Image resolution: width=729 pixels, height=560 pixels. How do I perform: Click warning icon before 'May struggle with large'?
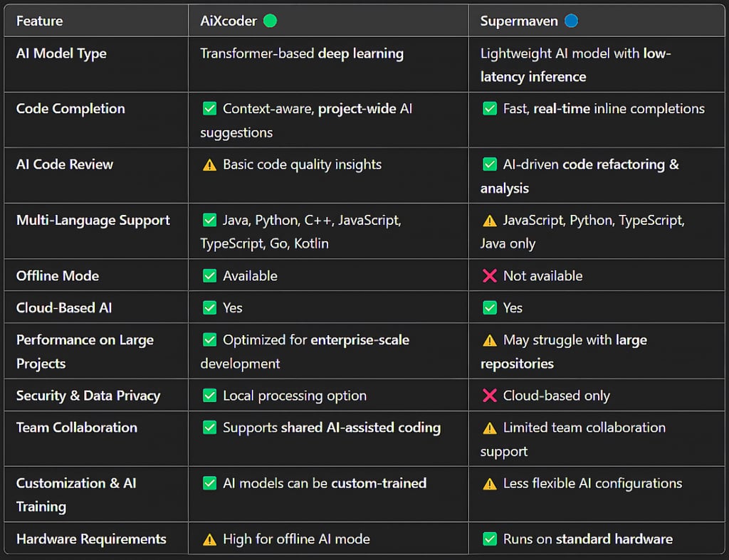coord(490,341)
